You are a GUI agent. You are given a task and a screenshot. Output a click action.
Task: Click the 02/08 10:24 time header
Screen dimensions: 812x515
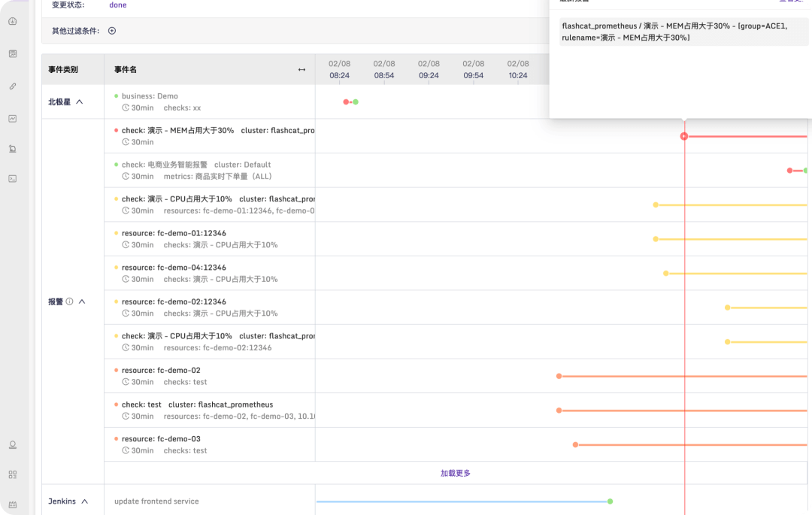coord(518,69)
